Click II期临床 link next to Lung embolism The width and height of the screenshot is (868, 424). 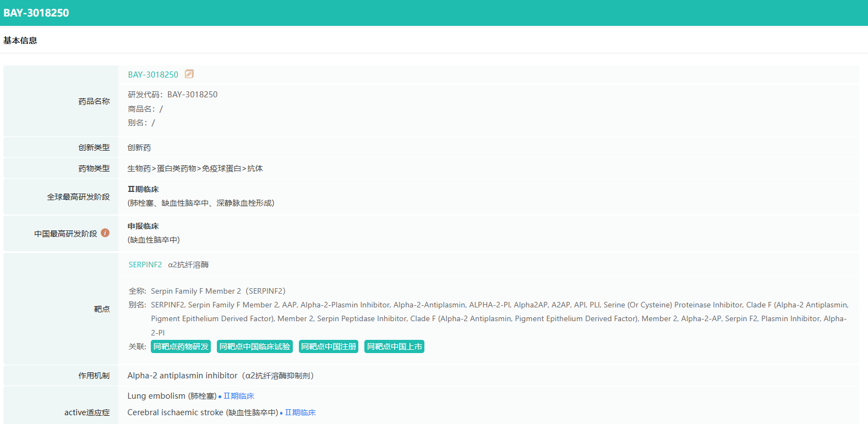click(x=239, y=396)
